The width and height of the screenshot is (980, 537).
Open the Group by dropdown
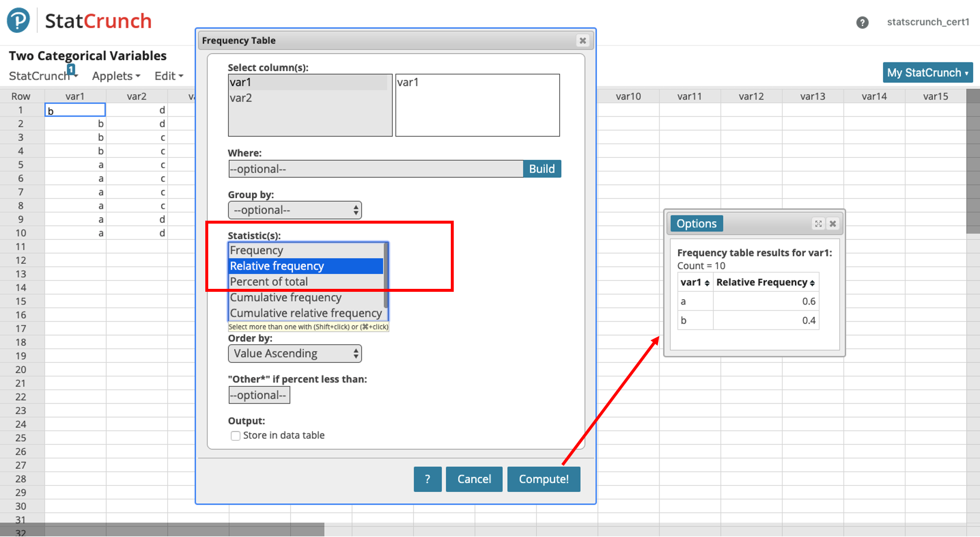pyautogui.click(x=294, y=210)
